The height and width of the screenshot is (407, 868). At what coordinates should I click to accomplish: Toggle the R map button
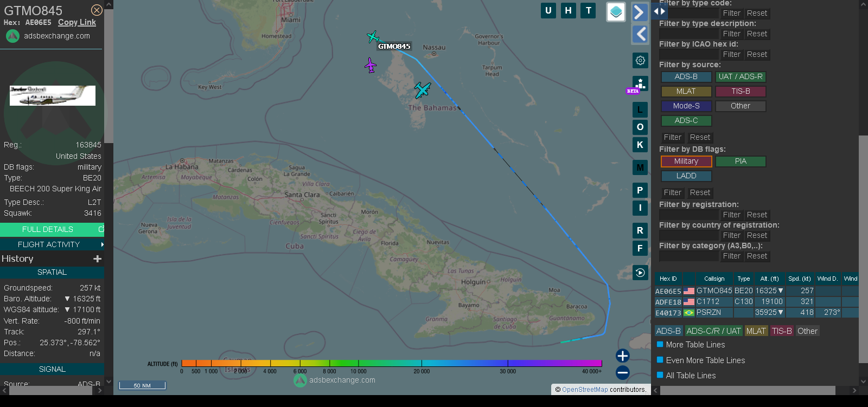tap(640, 230)
